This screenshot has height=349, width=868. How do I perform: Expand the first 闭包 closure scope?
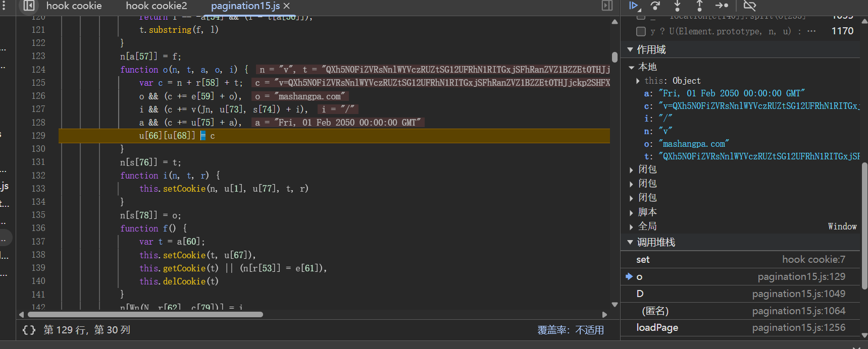631,170
